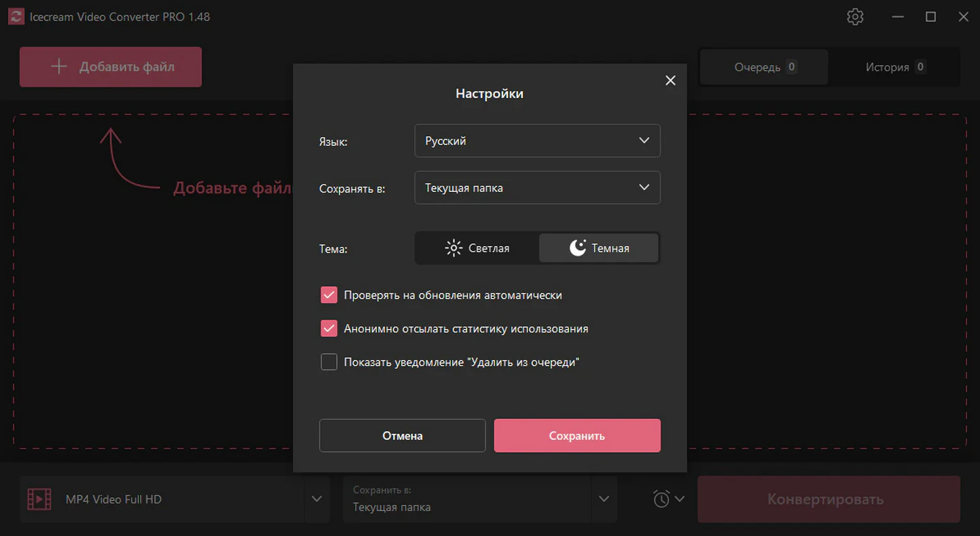The image size is (980, 536).
Task: Click the plus icon on Добавить файл
Action: point(59,66)
